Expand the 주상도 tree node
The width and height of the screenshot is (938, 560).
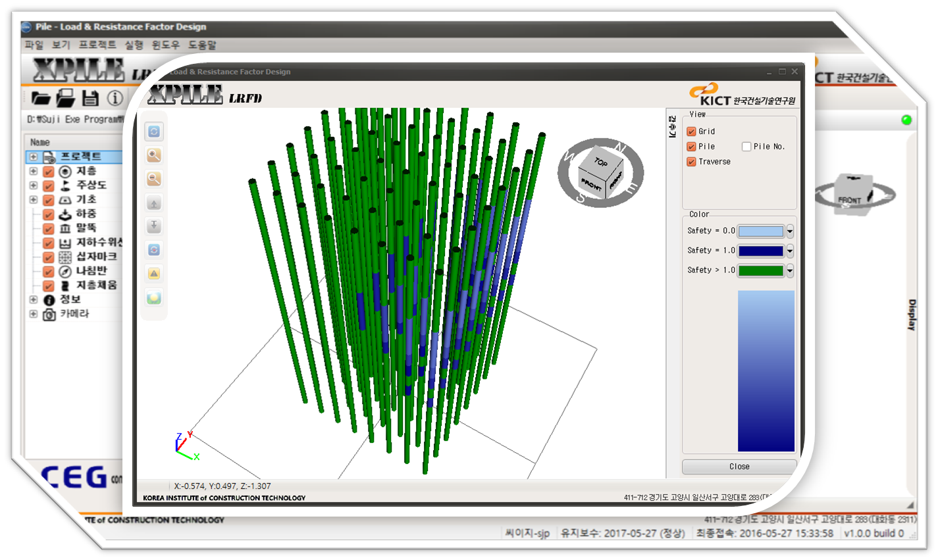(x=33, y=186)
